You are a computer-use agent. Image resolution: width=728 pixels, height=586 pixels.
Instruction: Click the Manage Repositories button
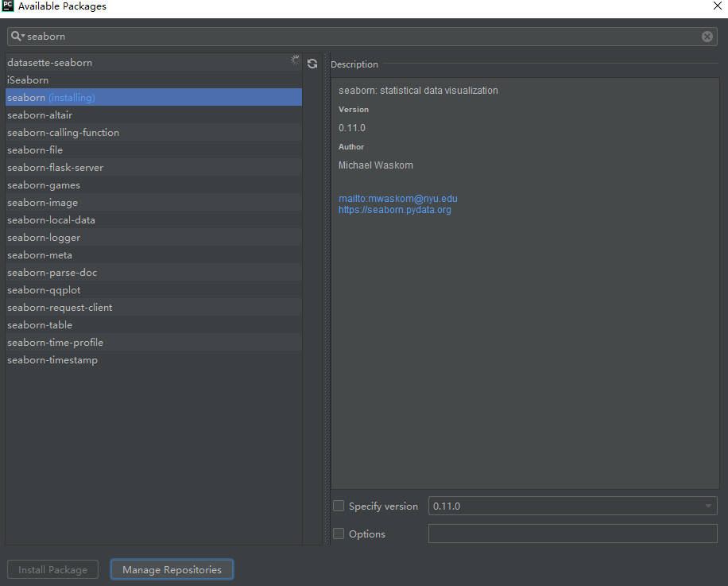[x=172, y=570]
